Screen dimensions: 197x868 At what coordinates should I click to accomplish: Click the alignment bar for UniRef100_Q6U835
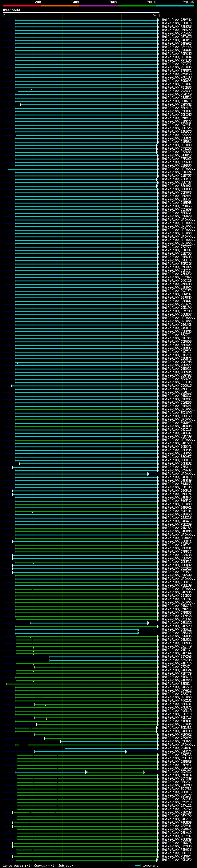click(x=90, y=623)
